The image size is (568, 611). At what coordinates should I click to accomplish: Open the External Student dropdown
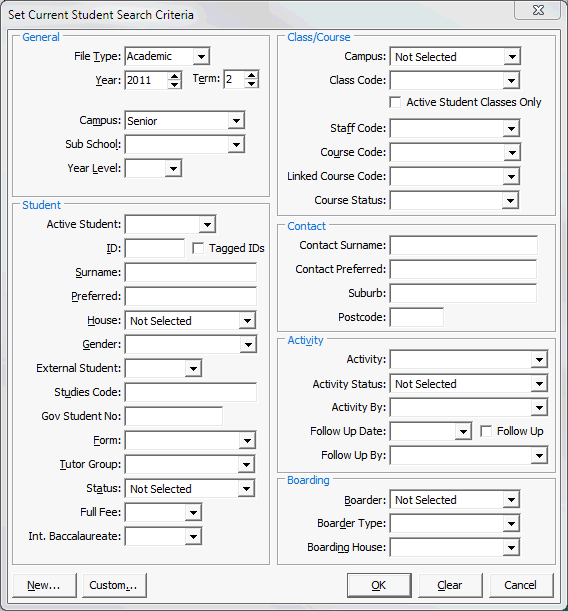click(x=193, y=368)
